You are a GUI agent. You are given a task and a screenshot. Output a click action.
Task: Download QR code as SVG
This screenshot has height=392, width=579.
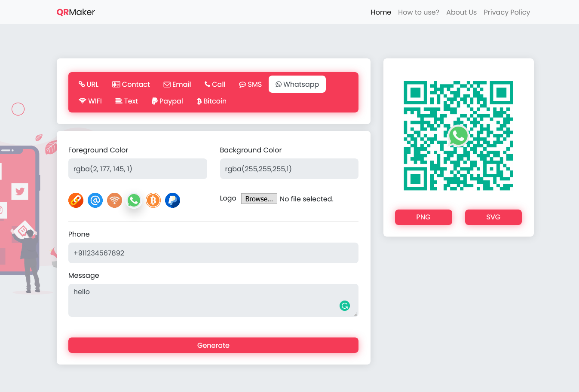click(x=493, y=217)
